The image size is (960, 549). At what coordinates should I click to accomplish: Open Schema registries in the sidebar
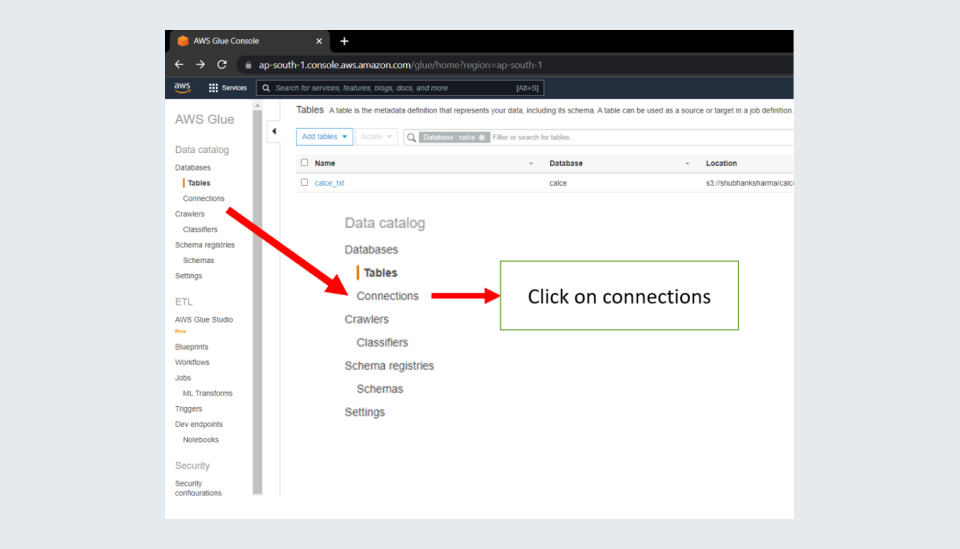coord(204,245)
